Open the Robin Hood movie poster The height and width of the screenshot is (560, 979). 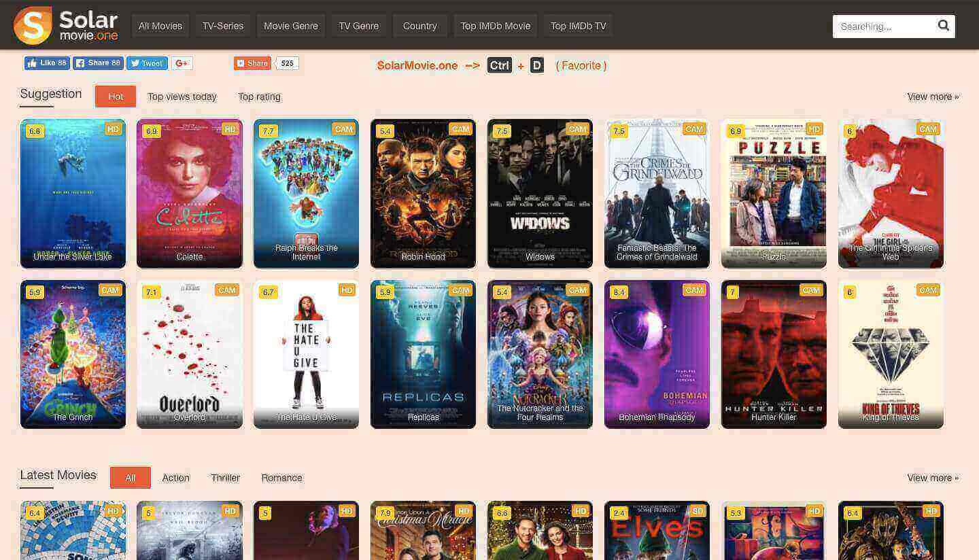tap(423, 194)
